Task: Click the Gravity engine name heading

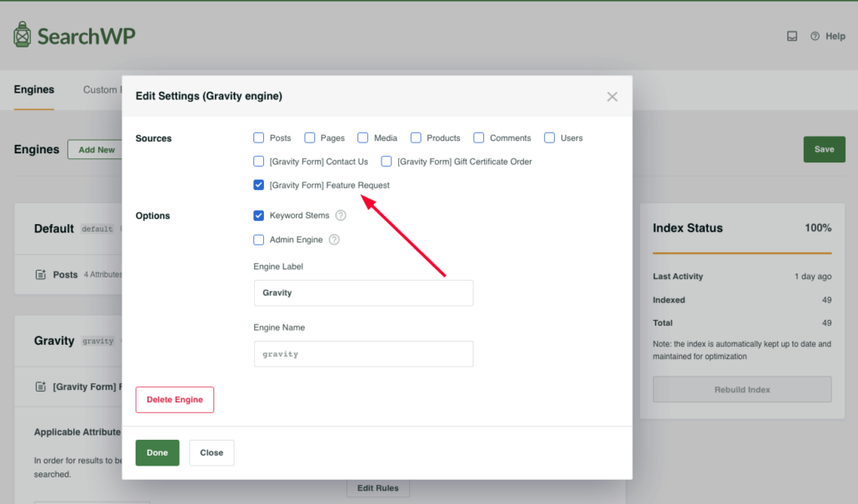Action: [54, 341]
